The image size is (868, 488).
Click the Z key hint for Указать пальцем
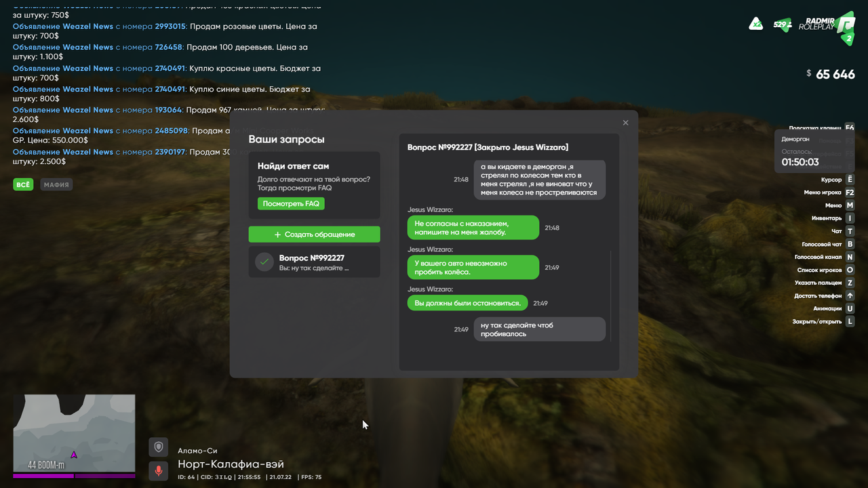[850, 283]
